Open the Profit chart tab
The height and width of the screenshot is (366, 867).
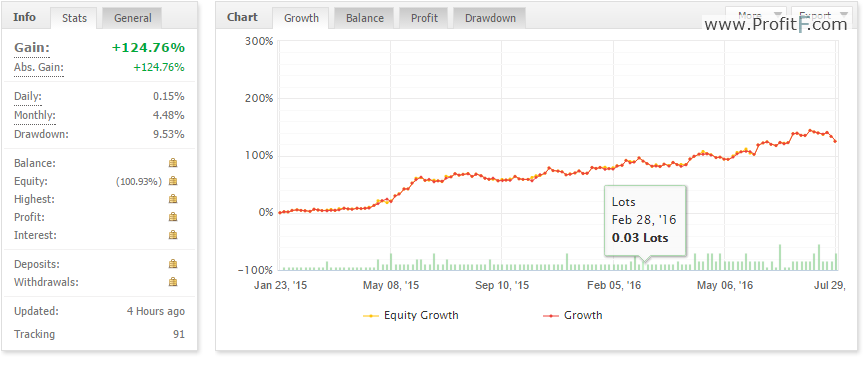[x=424, y=18]
